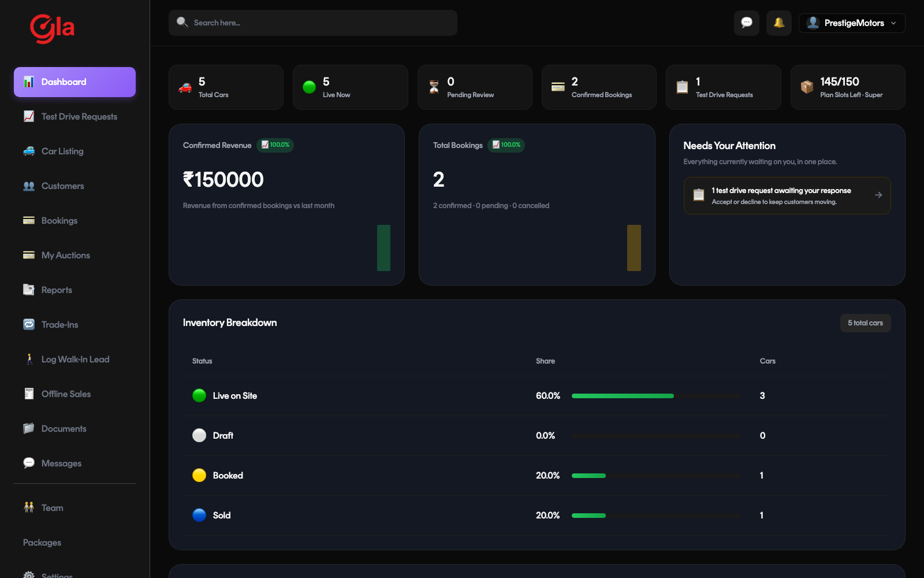Screen dimensions: 924x578
Task: Click the Messages speech bubble icon
Action: (29, 464)
